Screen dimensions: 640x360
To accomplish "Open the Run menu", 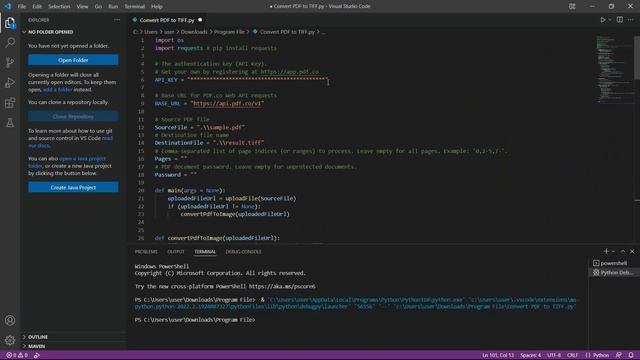I will coord(113,6).
